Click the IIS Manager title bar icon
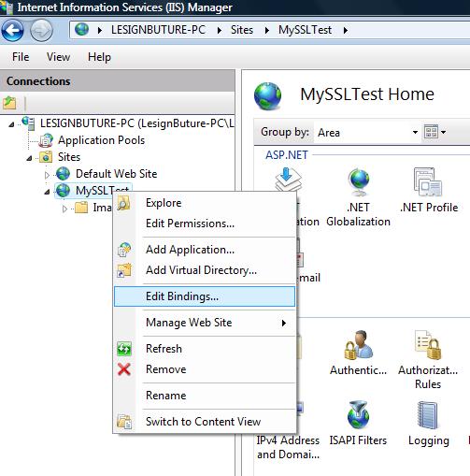 pyautogui.click(x=7, y=7)
